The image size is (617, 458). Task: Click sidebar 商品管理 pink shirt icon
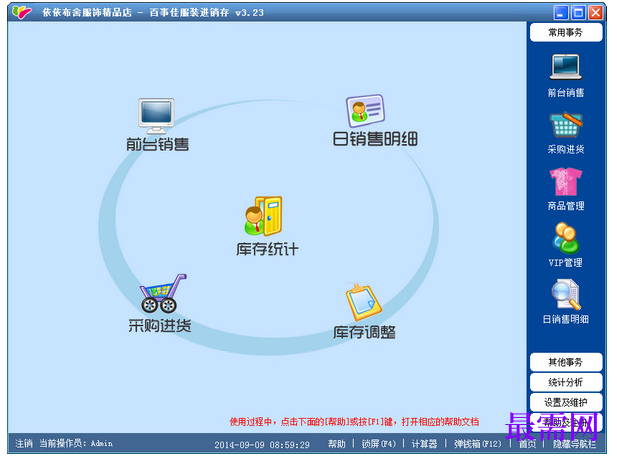(565, 181)
